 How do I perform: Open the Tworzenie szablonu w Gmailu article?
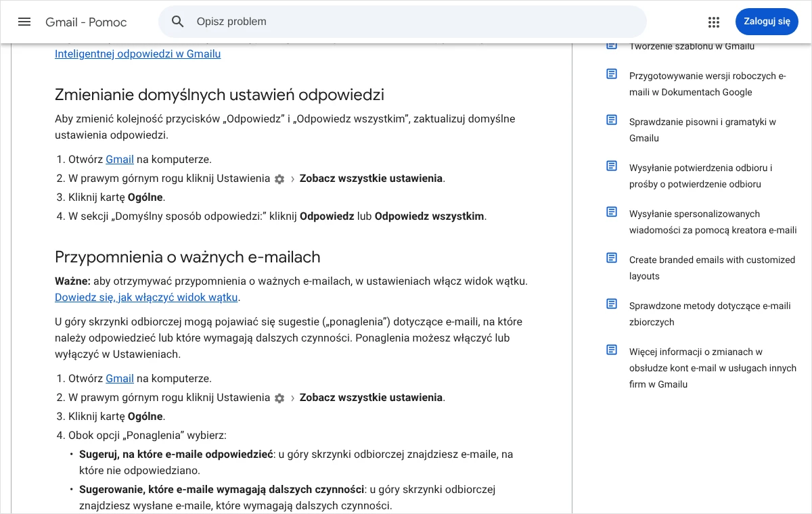tap(692, 47)
